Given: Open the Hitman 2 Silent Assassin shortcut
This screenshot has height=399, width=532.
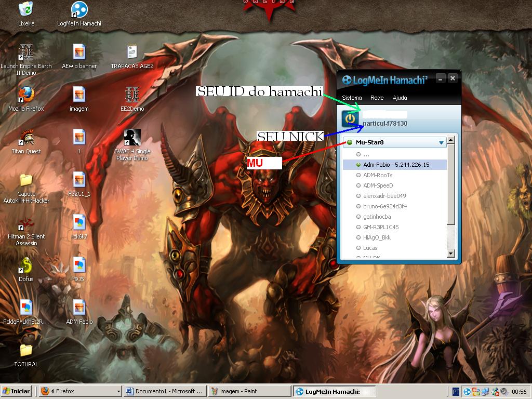Looking at the screenshot, I should tap(26, 223).
